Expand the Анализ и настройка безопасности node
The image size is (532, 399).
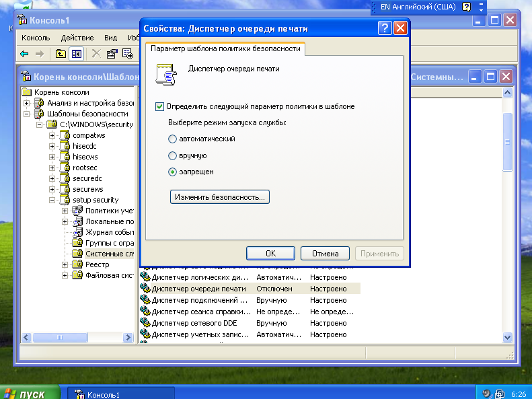26,103
